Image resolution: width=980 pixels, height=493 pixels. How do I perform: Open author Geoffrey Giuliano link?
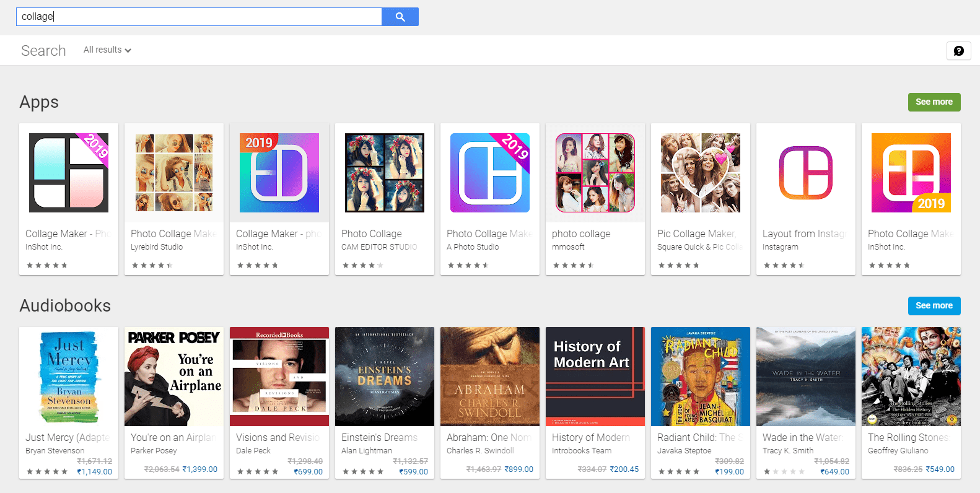(x=898, y=451)
